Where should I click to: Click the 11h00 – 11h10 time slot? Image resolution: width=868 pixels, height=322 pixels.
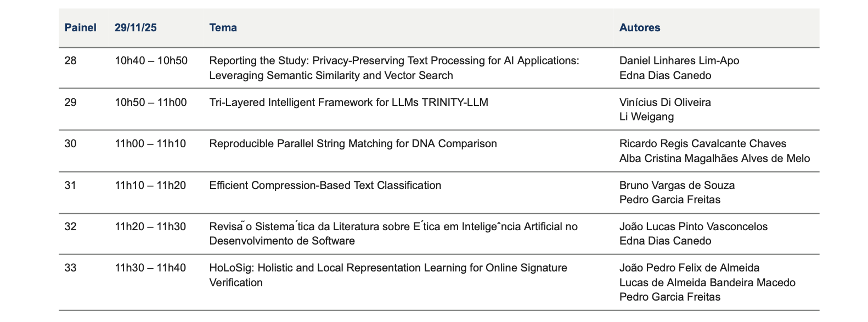pyautogui.click(x=150, y=143)
